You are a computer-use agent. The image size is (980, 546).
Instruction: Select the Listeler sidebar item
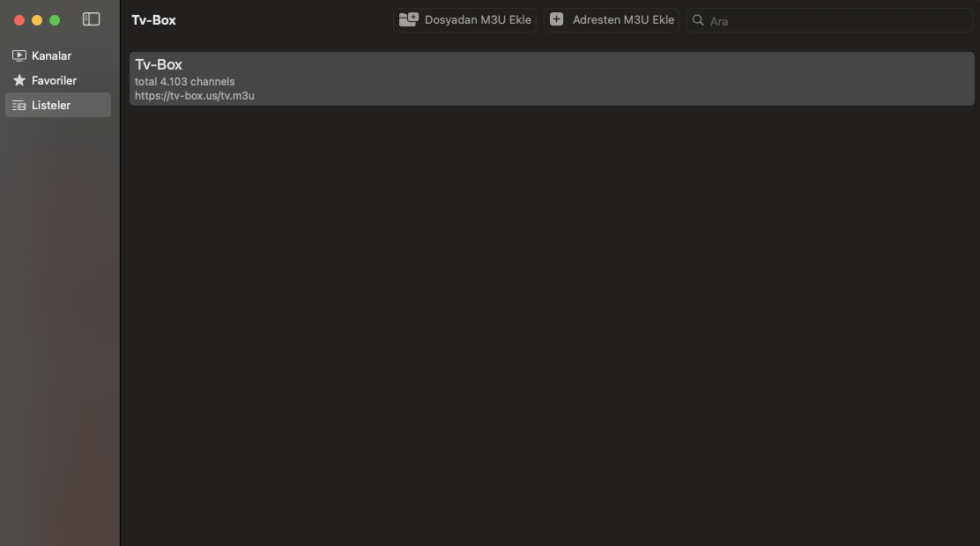click(x=51, y=105)
